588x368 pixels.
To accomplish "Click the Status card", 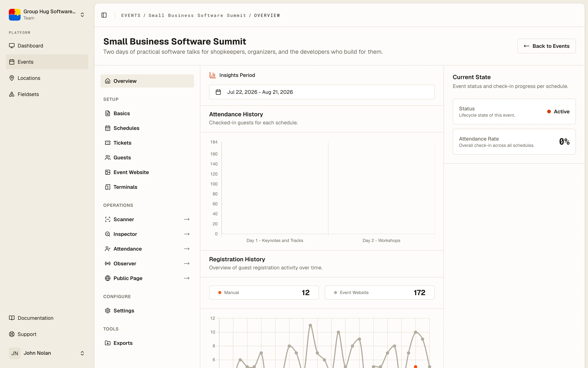I will click(x=514, y=112).
